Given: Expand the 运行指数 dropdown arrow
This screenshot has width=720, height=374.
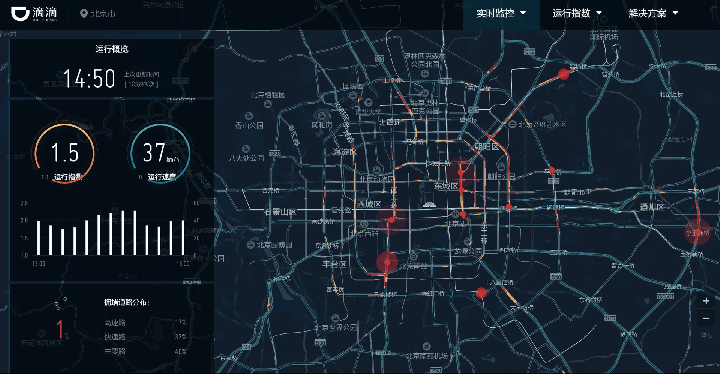Looking at the screenshot, I should point(599,13).
